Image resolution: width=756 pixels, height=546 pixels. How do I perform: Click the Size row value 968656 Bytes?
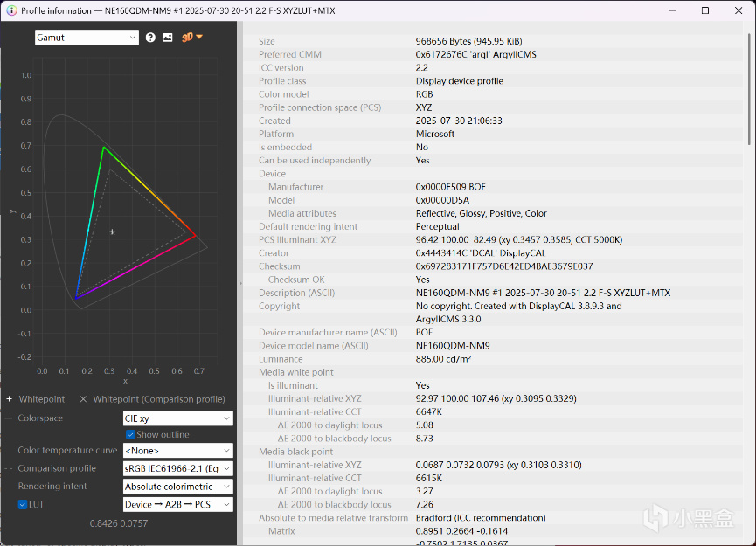click(x=468, y=41)
